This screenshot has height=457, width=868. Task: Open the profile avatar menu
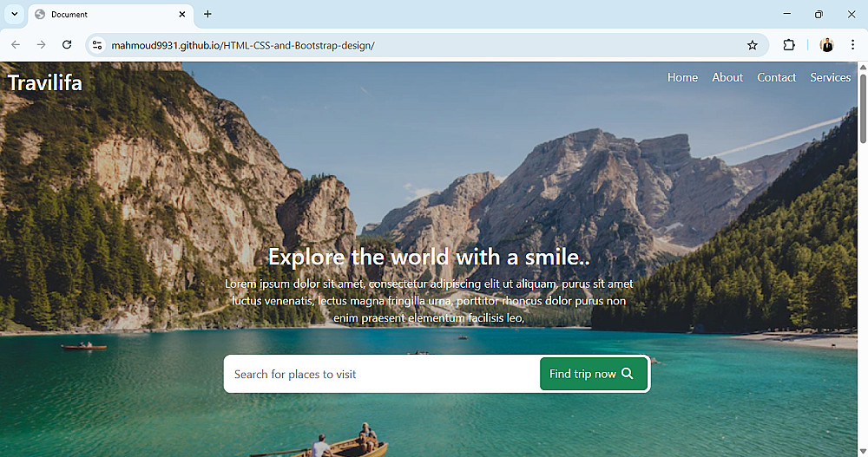click(826, 45)
